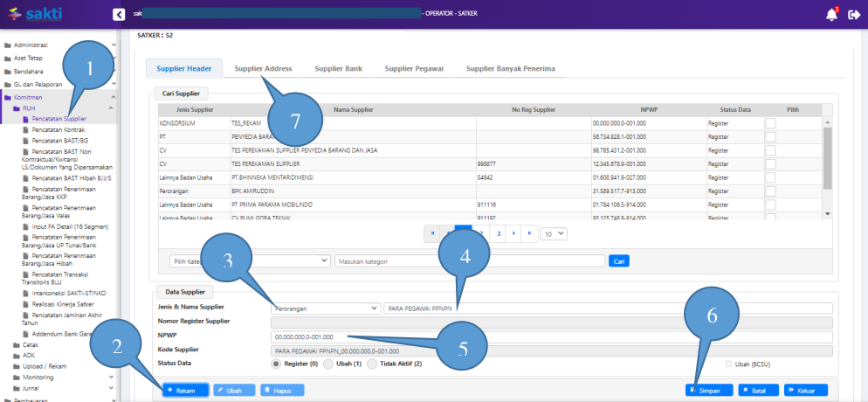Open the notifications bell

coord(830,15)
